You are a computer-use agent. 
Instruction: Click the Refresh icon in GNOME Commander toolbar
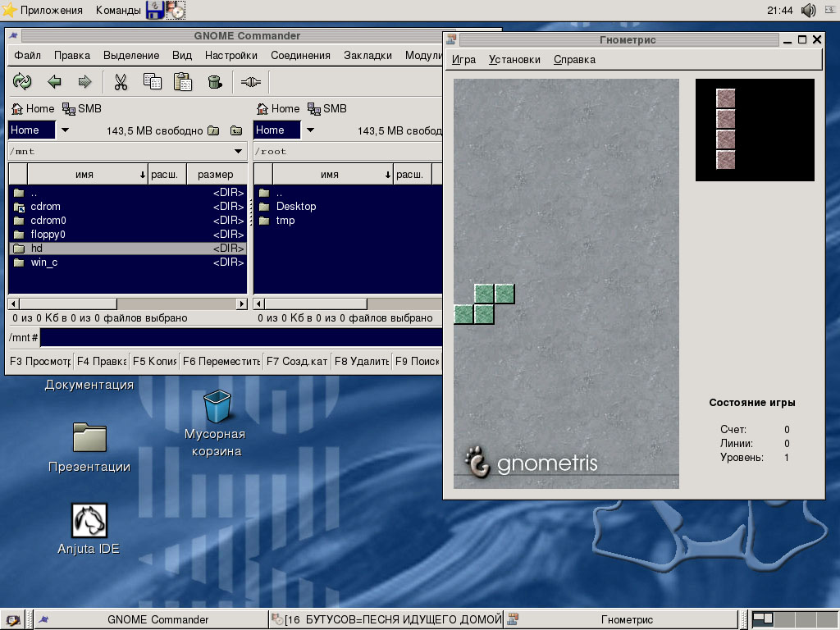pyautogui.click(x=22, y=81)
